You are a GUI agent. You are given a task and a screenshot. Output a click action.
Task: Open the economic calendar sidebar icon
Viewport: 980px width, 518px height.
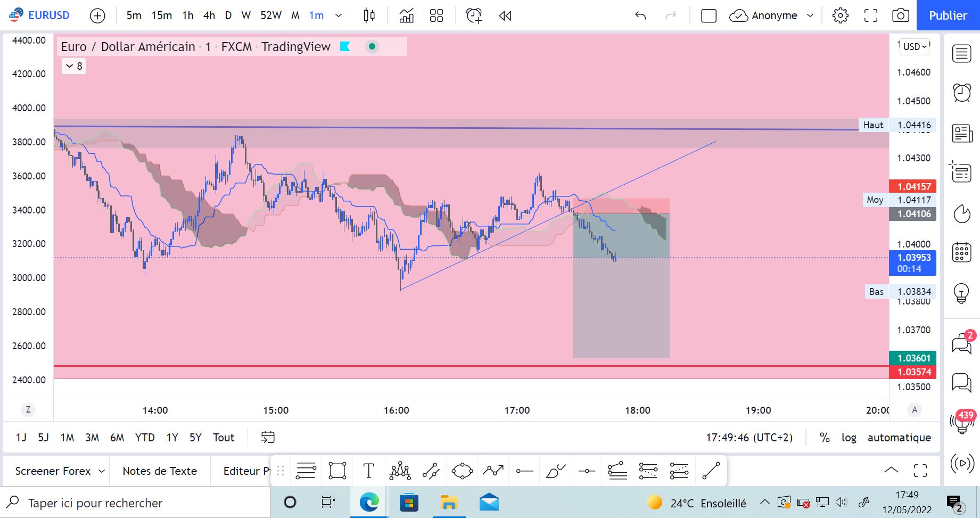coord(961,252)
